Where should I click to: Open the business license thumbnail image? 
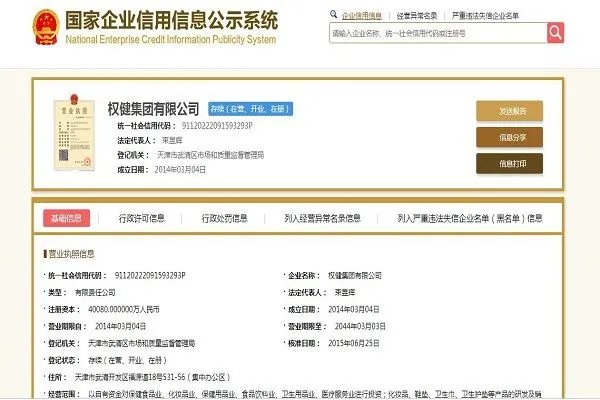coord(74,132)
